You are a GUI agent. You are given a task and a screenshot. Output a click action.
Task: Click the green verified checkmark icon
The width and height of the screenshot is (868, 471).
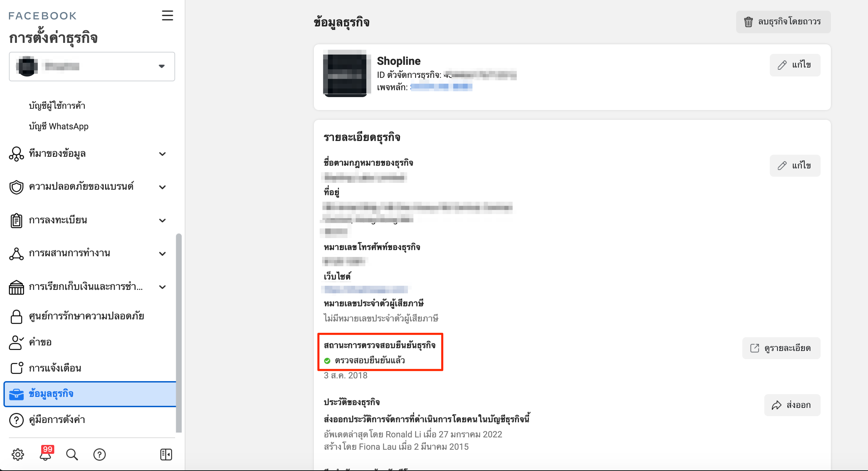coord(327,361)
